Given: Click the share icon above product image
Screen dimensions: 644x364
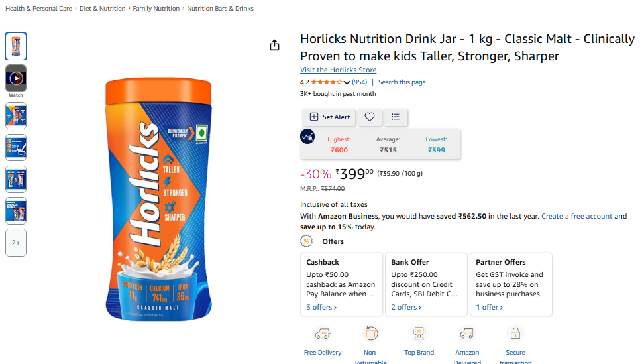Looking at the screenshot, I should pyautogui.click(x=275, y=45).
